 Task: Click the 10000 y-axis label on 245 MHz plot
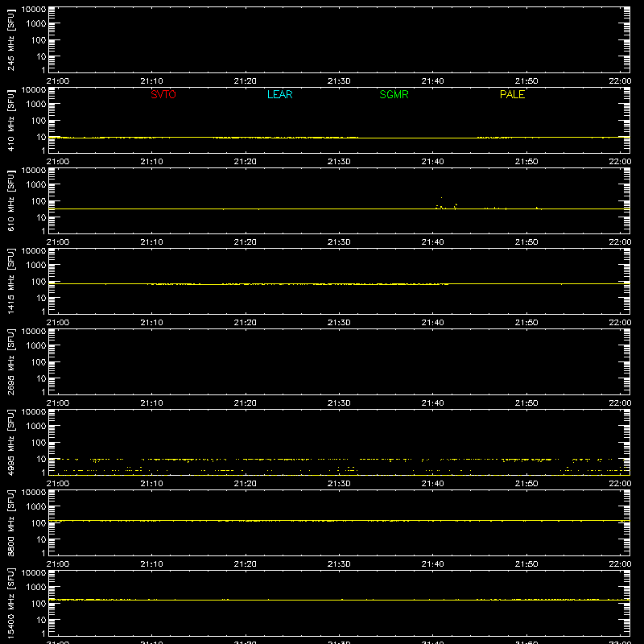click(34, 10)
